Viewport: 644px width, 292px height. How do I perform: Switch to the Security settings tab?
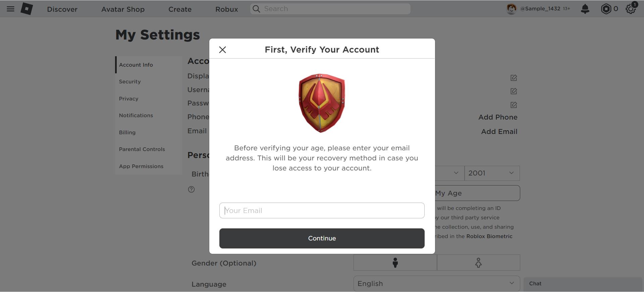[x=130, y=82]
